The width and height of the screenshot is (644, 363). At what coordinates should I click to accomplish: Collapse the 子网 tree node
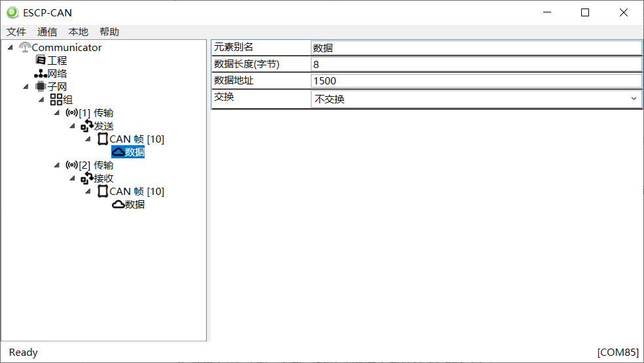tap(26, 86)
